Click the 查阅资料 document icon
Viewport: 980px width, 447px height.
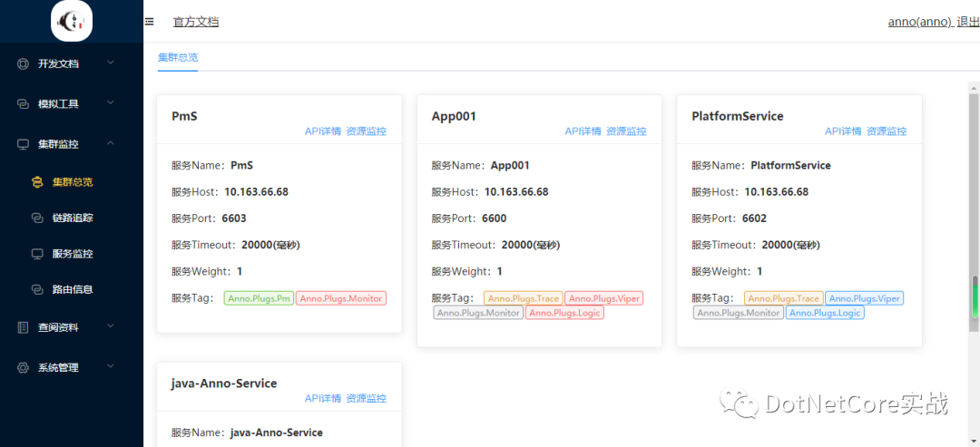[x=23, y=327]
